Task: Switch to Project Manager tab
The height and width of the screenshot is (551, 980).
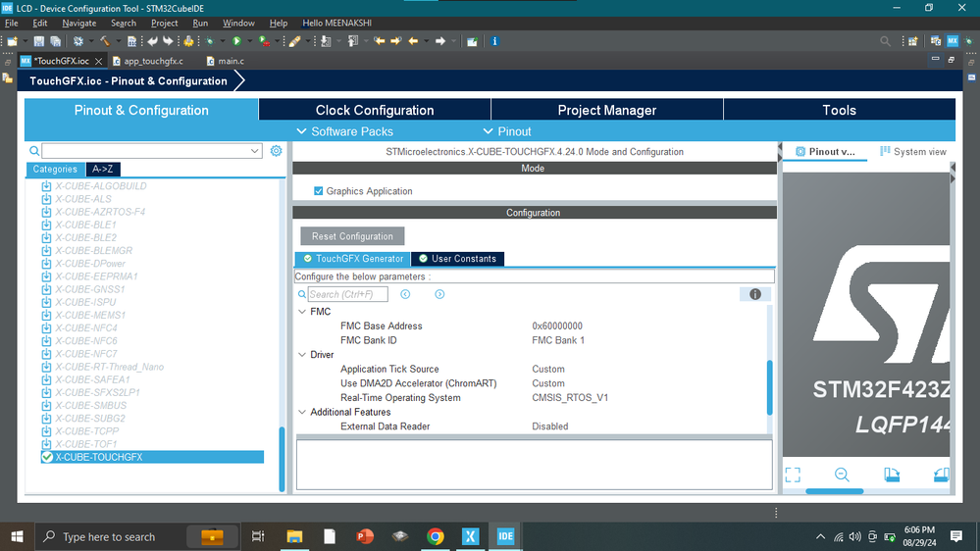Action: tap(607, 110)
